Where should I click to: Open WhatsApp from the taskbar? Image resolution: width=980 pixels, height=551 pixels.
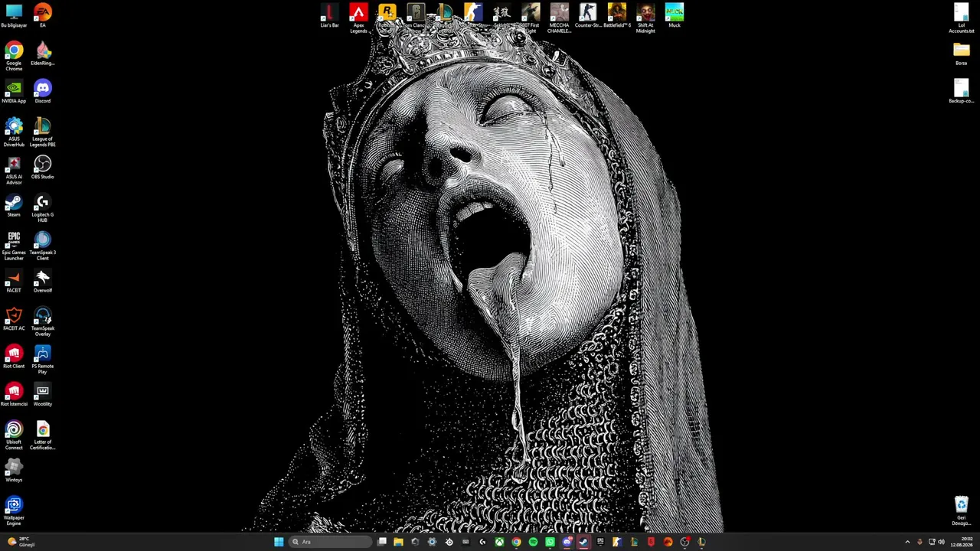click(x=550, y=542)
